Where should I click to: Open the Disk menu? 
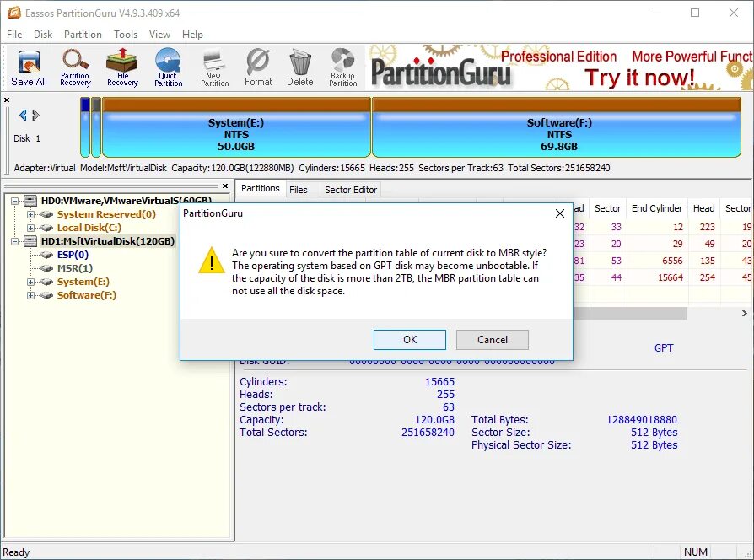43,35
